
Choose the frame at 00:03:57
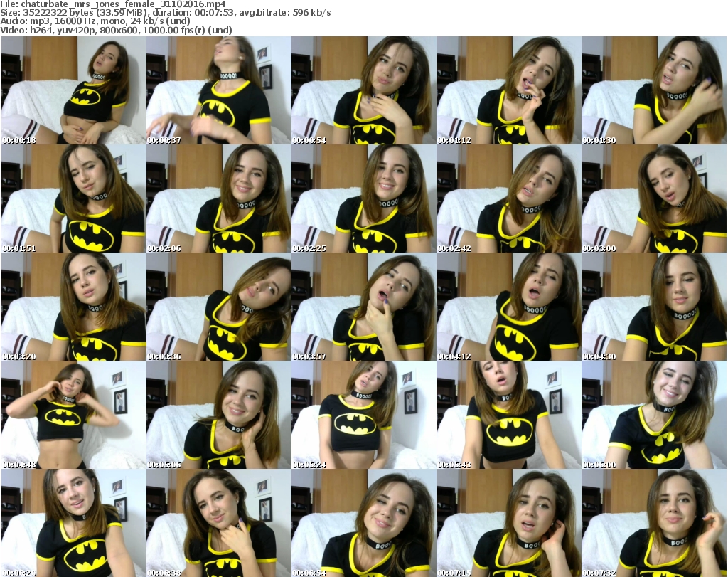coord(363,307)
